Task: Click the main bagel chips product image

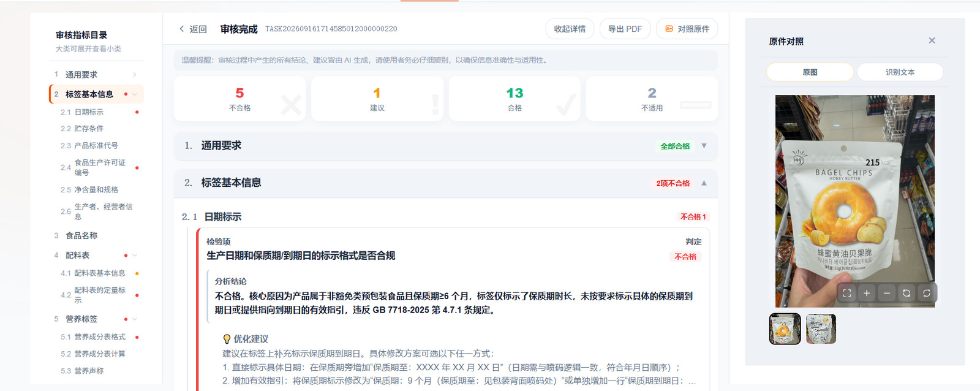Action: [x=855, y=201]
